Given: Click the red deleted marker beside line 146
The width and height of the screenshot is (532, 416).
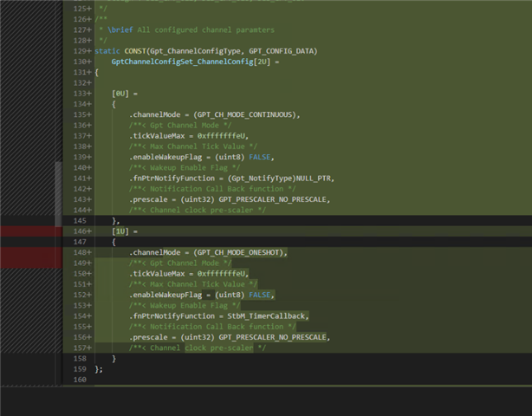Looking at the screenshot, I should coord(31,231).
